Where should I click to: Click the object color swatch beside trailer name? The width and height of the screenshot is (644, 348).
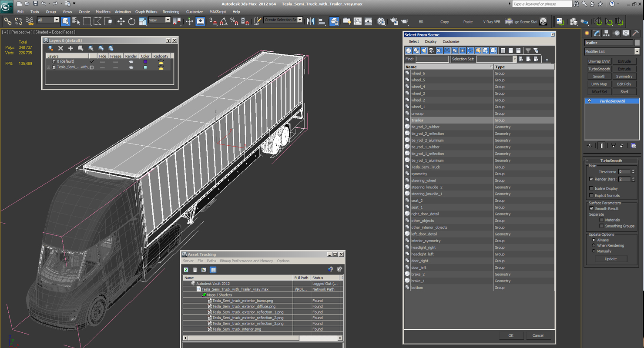[637, 43]
